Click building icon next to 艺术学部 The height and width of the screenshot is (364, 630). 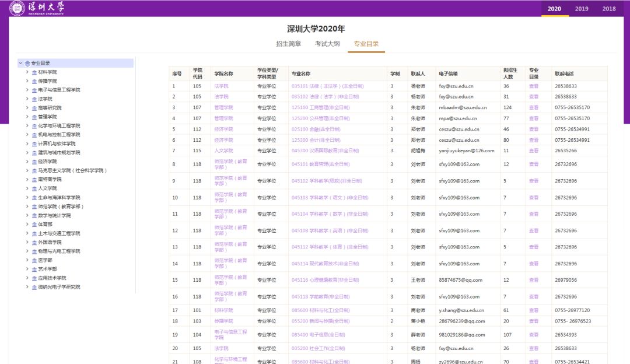pos(34,269)
